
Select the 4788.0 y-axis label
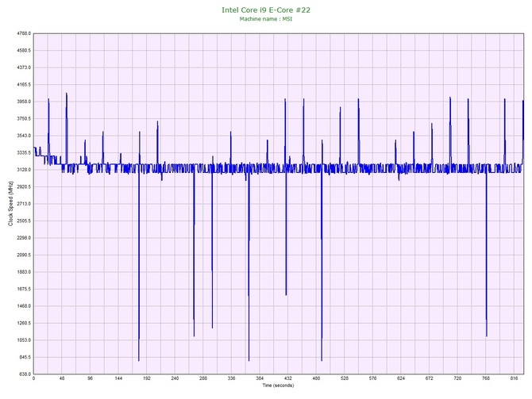(x=24, y=33)
